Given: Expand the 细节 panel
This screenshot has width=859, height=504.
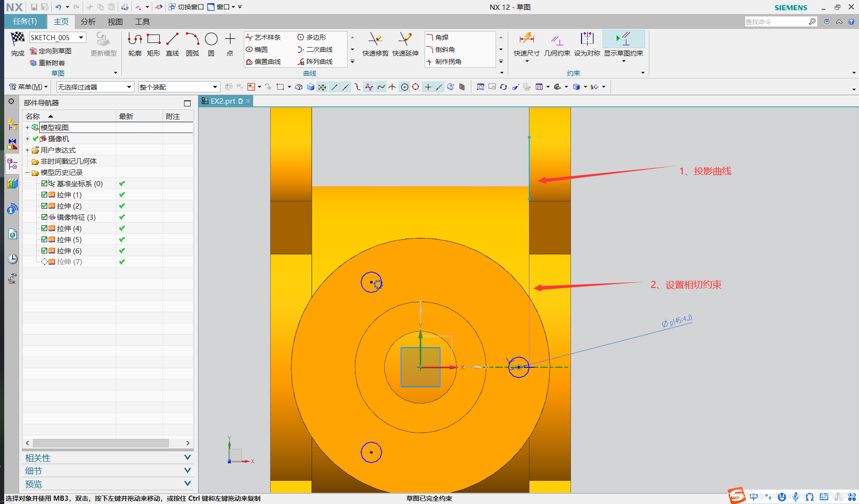Looking at the screenshot, I should coord(108,471).
